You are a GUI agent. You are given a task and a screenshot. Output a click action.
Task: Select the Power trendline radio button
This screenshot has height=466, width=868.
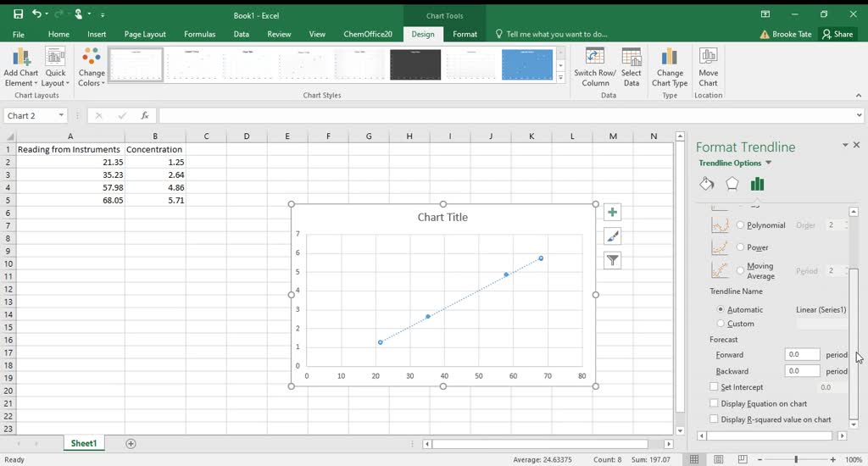click(x=740, y=247)
